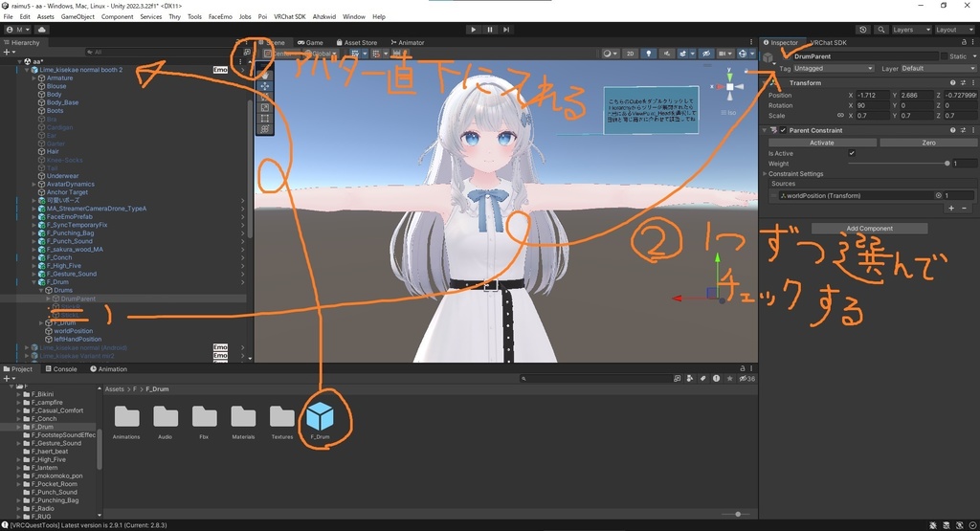Open the Component menu
Screen dimensions: 980x531
pyautogui.click(x=117, y=17)
